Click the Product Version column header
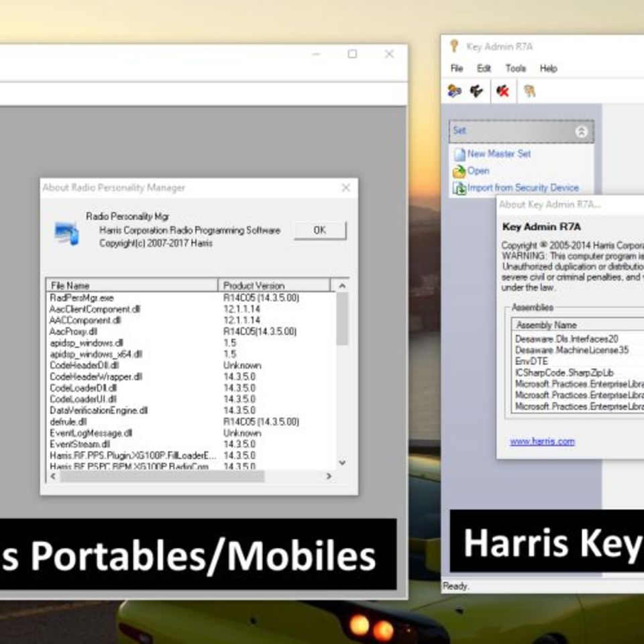This screenshot has height=644, width=644. click(254, 285)
